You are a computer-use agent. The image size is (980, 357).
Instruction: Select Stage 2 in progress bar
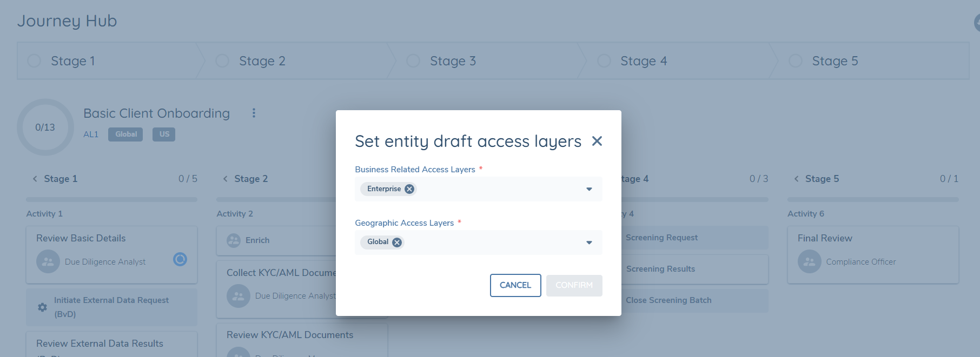pyautogui.click(x=296, y=61)
